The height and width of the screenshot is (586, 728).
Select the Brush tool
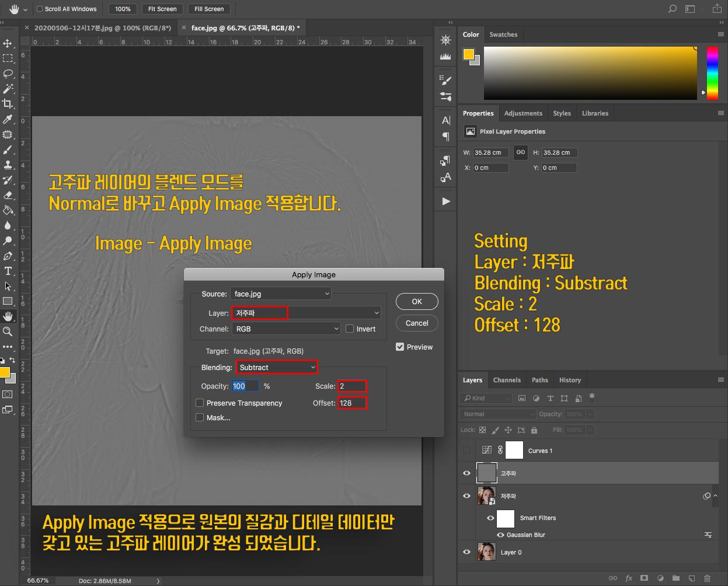click(8, 149)
